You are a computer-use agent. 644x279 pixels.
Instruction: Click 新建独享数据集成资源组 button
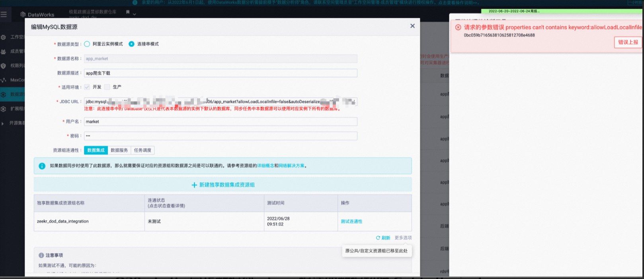223,185
